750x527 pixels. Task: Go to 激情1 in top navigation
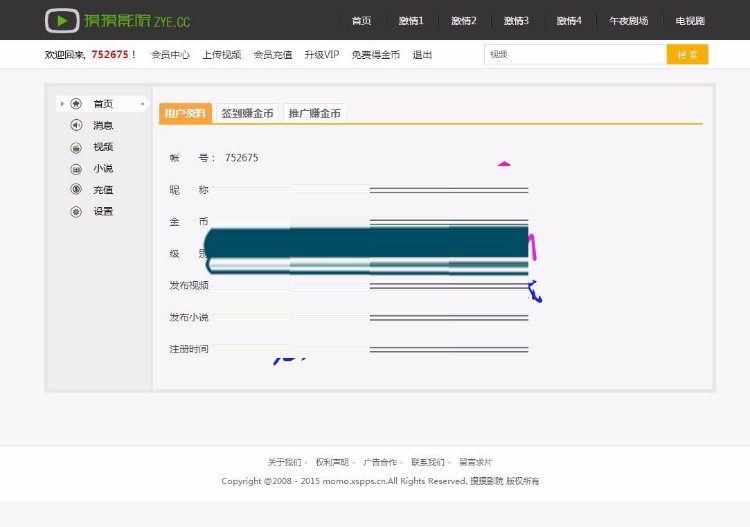411,21
